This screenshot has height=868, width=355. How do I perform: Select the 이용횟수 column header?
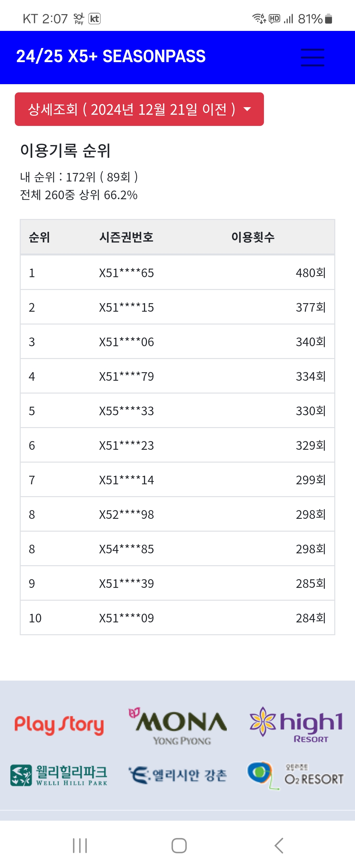(253, 237)
